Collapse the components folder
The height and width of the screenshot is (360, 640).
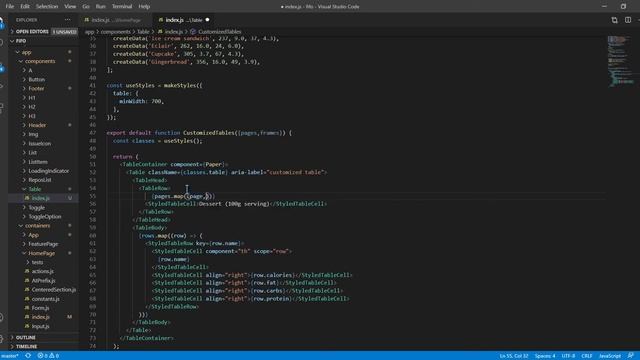pos(40,61)
